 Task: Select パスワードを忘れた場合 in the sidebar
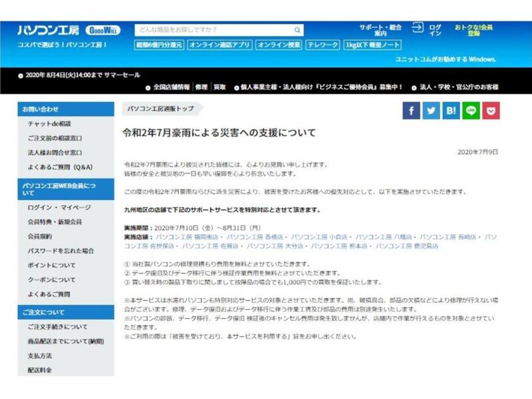61,251
